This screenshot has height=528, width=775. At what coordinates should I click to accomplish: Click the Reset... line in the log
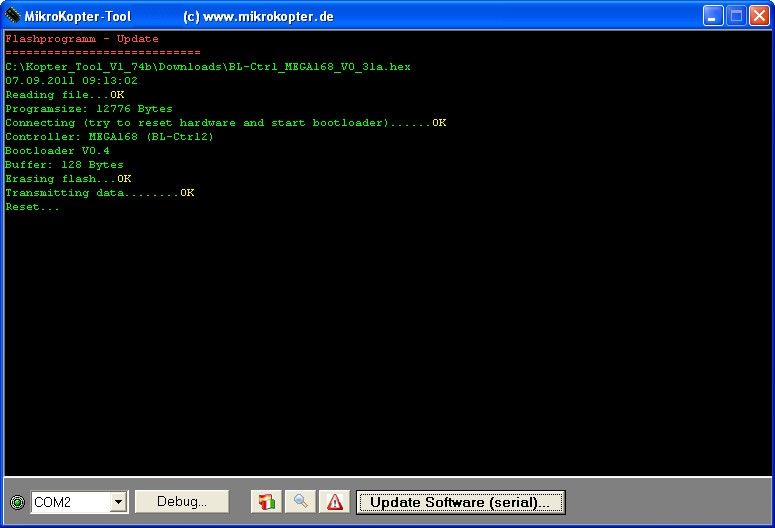(x=32, y=207)
